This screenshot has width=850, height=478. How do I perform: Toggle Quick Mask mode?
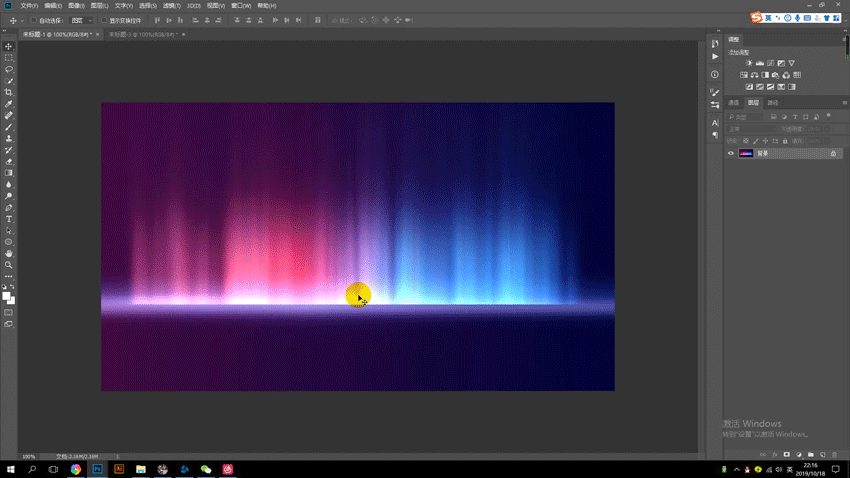click(9, 313)
